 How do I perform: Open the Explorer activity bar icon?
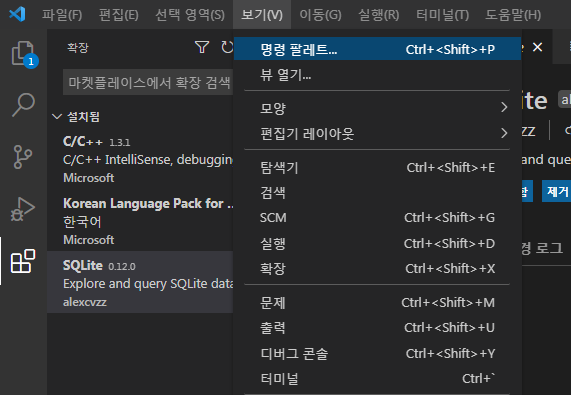coord(23,54)
